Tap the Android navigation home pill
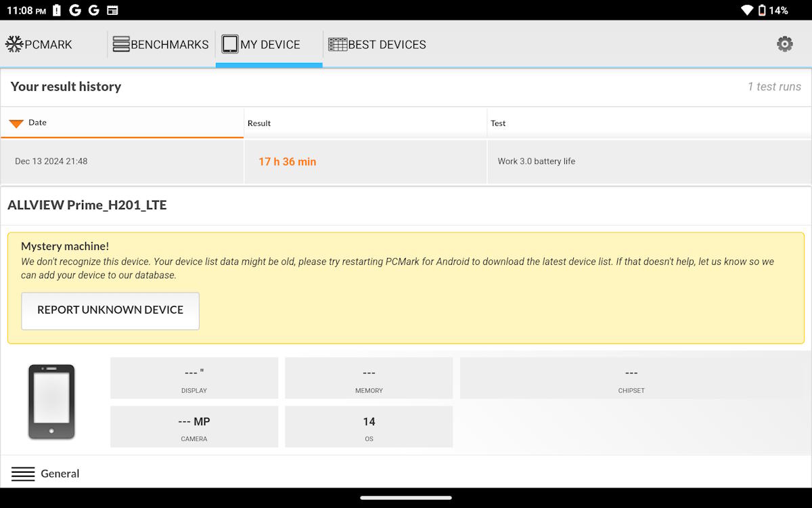812x508 pixels. click(x=406, y=498)
